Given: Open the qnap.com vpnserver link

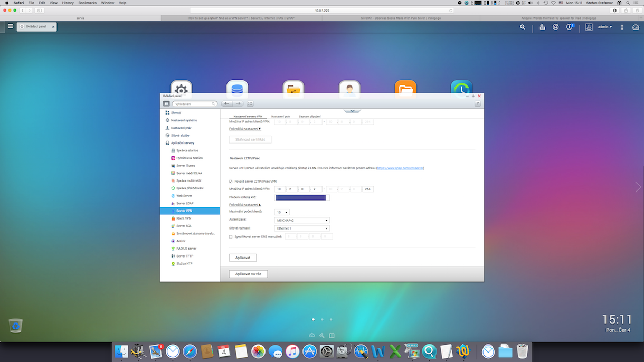Looking at the screenshot, I should pos(400,168).
